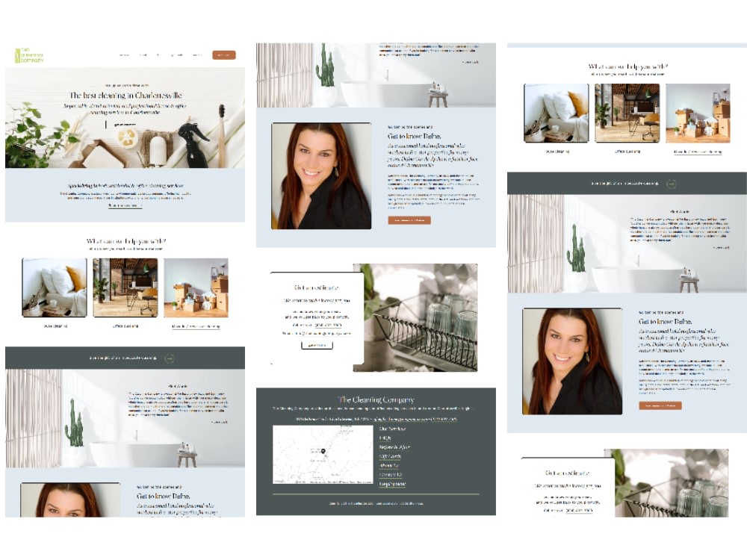The width and height of the screenshot is (747, 560).
Task: Open the moving boxes thumbnail in the left page
Action: click(x=196, y=287)
